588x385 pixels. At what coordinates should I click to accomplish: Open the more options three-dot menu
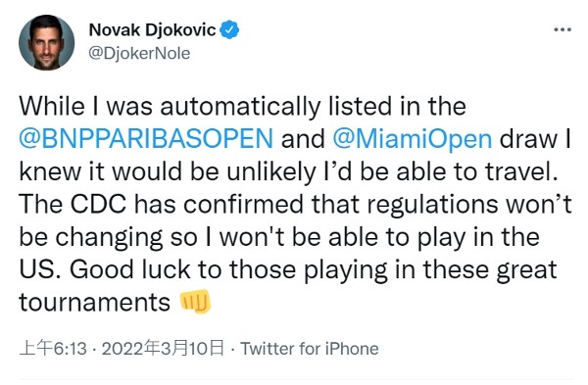pos(563,29)
